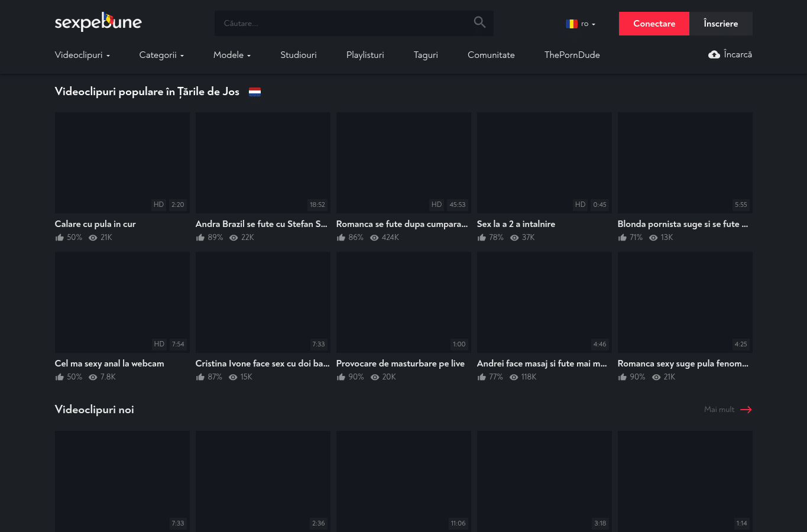This screenshot has height=532, width=807.
Task: Click the thumbs-up icon showing 89%
Action: pos(200,238)
